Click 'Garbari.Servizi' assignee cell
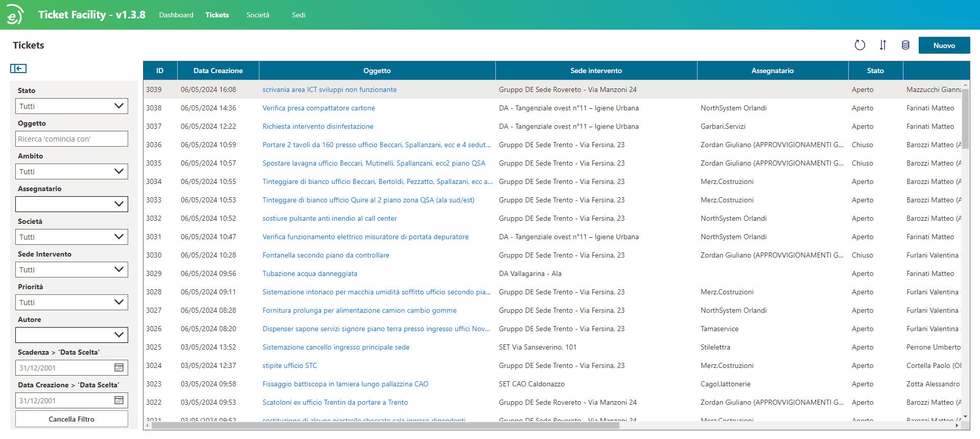This screenshot has height=439, width=980. 723,126
